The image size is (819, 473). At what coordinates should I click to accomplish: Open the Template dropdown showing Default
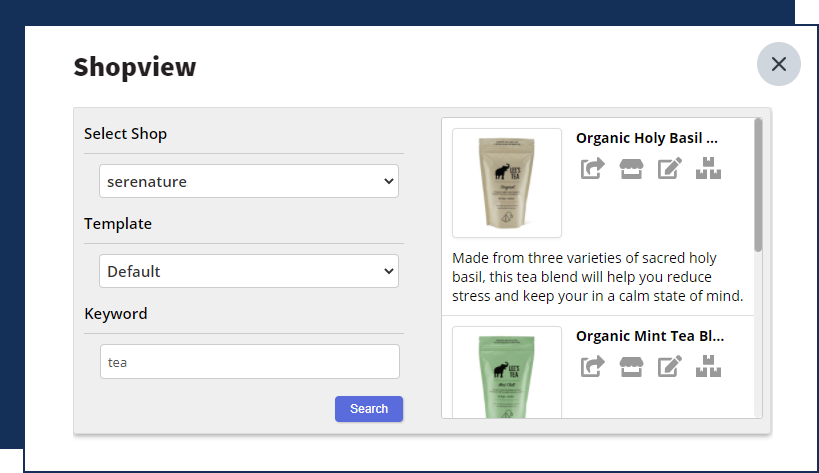pyautogui.click(x=249, y=271)
